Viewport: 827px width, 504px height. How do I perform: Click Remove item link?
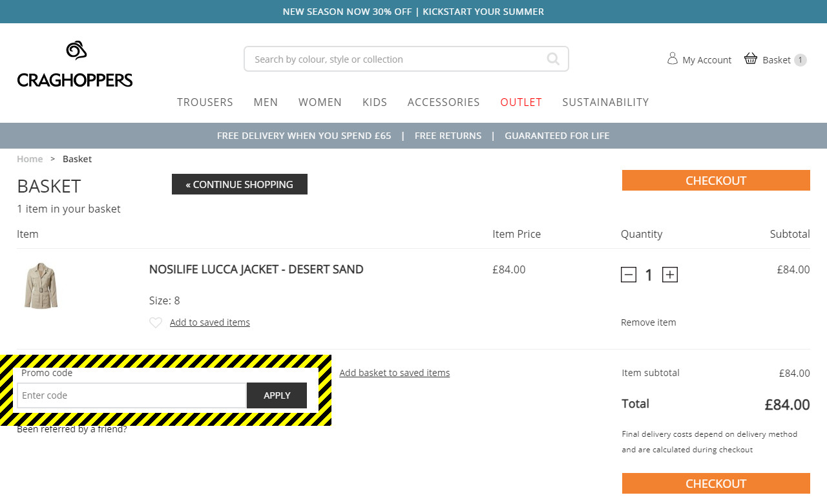pyautogui.click(x=649, y=322)
